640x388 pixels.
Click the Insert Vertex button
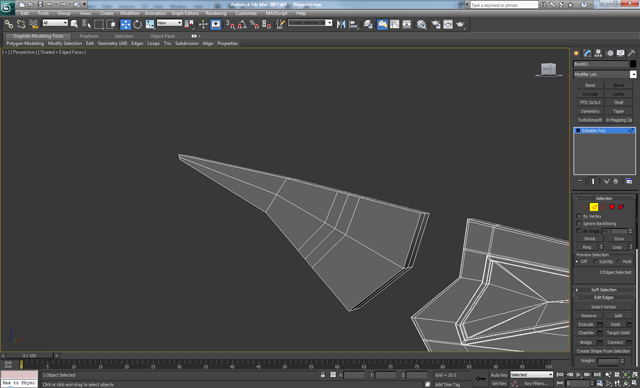pos(603,307)
